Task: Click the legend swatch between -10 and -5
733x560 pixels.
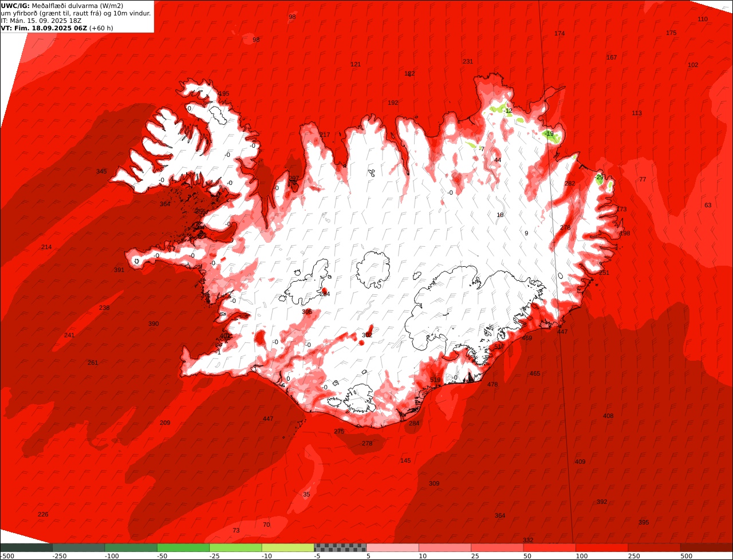Action: [288, 547]
